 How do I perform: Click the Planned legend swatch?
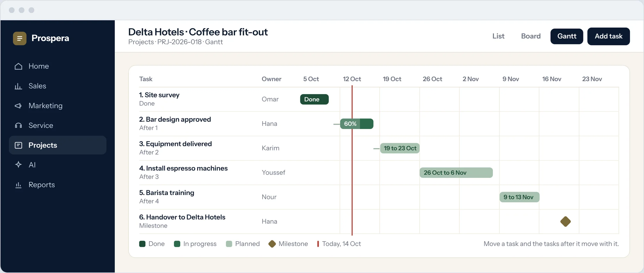coord(229,244)
